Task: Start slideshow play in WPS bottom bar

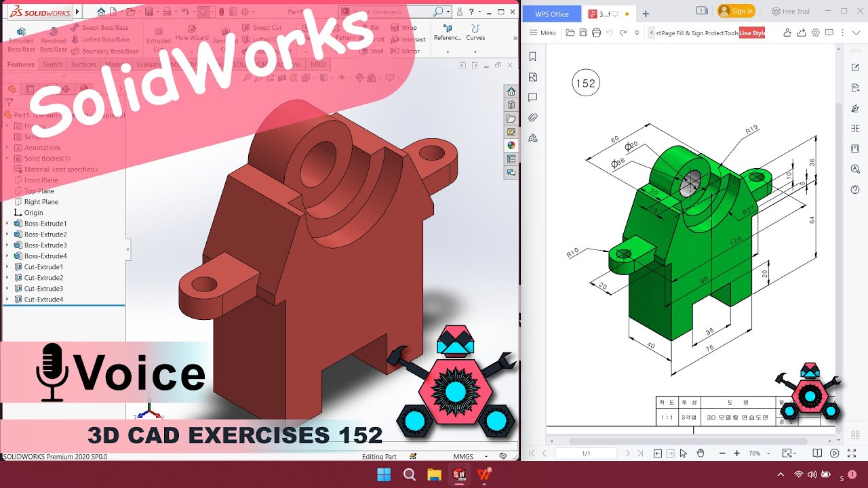Action: tap(835, 453)
